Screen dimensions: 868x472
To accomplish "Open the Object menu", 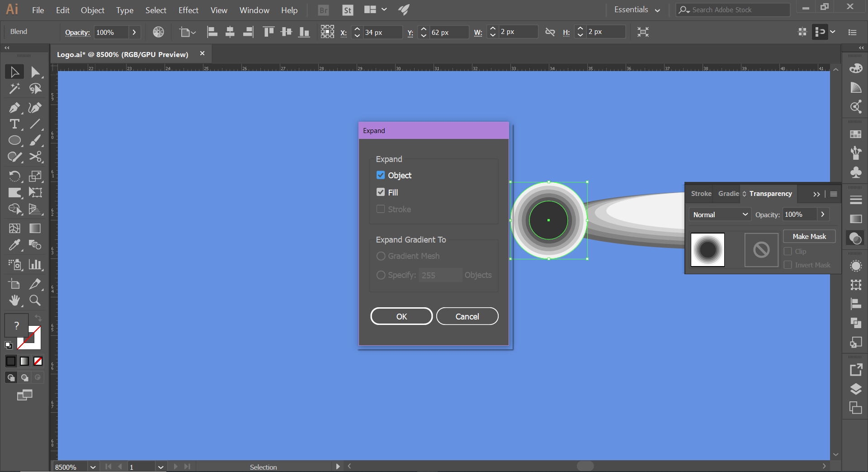I will click(93, 10).
